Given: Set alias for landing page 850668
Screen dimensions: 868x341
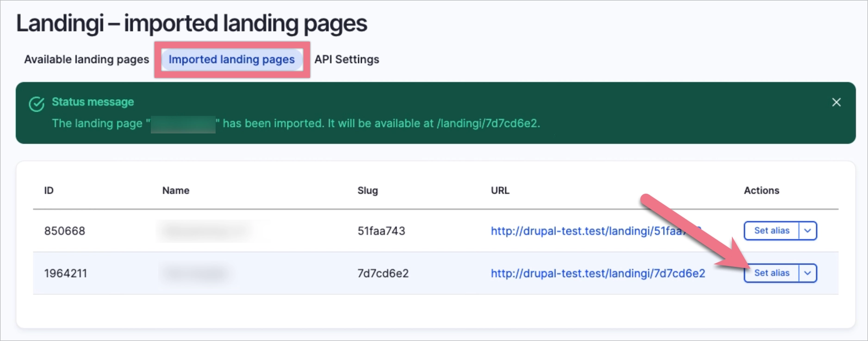Looking at the screenshot, I should click(772, 231).
